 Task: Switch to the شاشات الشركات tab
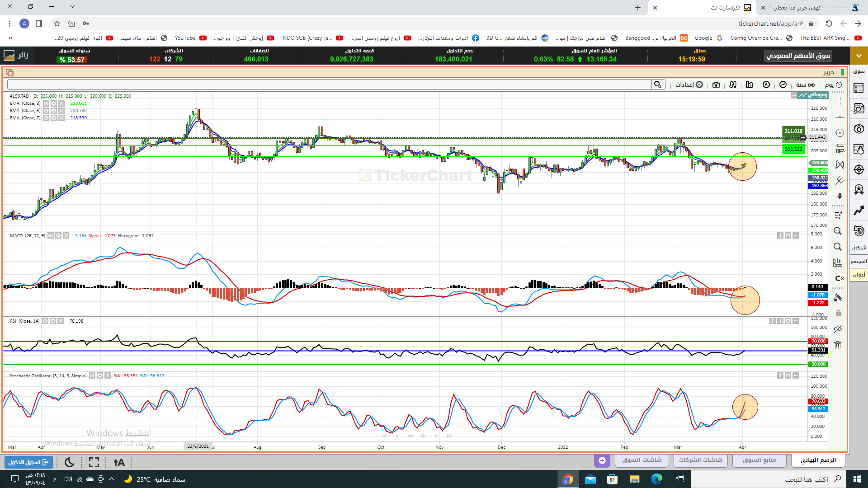700,460
